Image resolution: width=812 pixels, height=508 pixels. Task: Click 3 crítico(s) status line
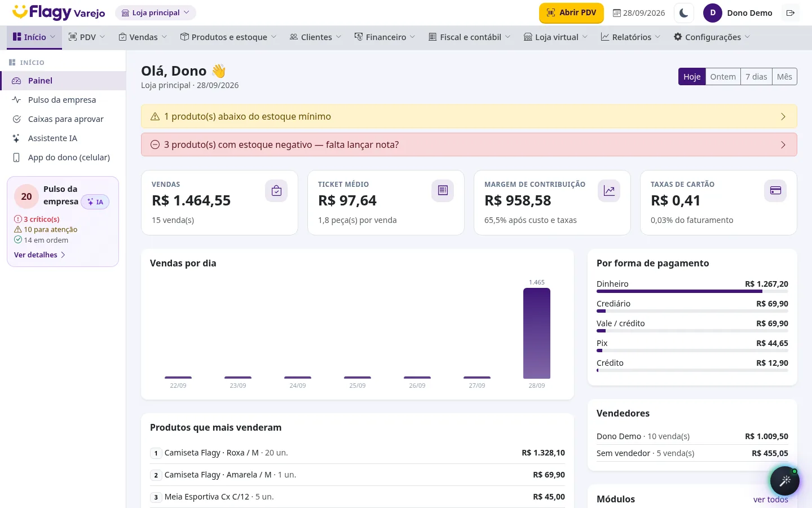(x=37, y=219)
